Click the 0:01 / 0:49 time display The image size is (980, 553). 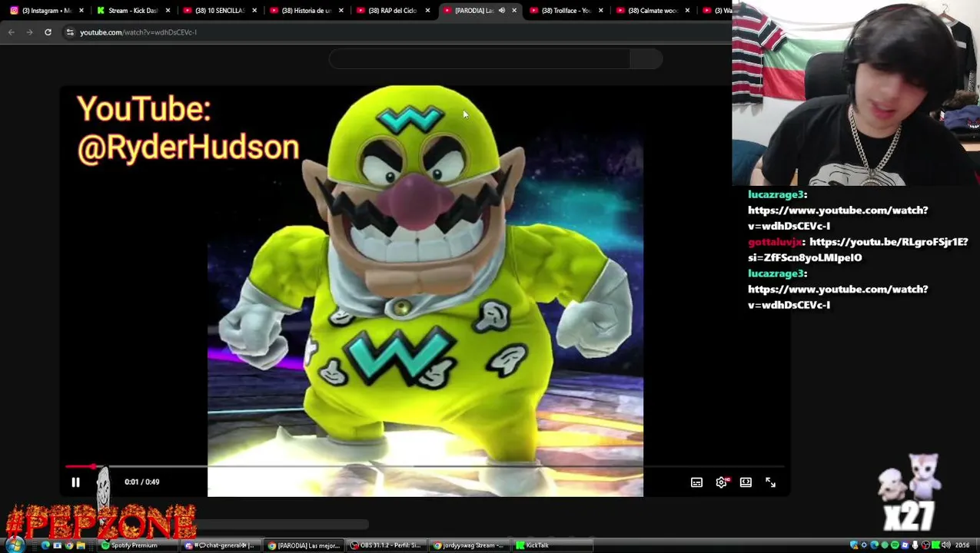(142, 482)
